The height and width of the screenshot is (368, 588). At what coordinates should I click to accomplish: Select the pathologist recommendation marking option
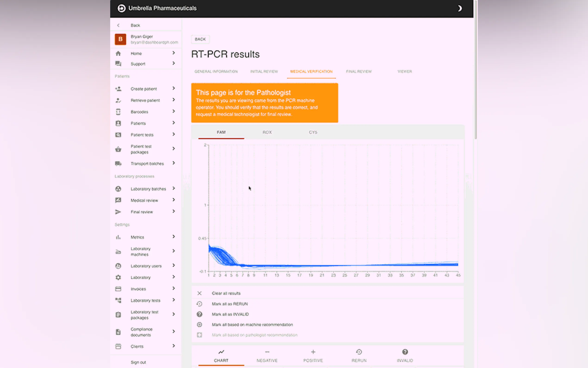[254, 335]
